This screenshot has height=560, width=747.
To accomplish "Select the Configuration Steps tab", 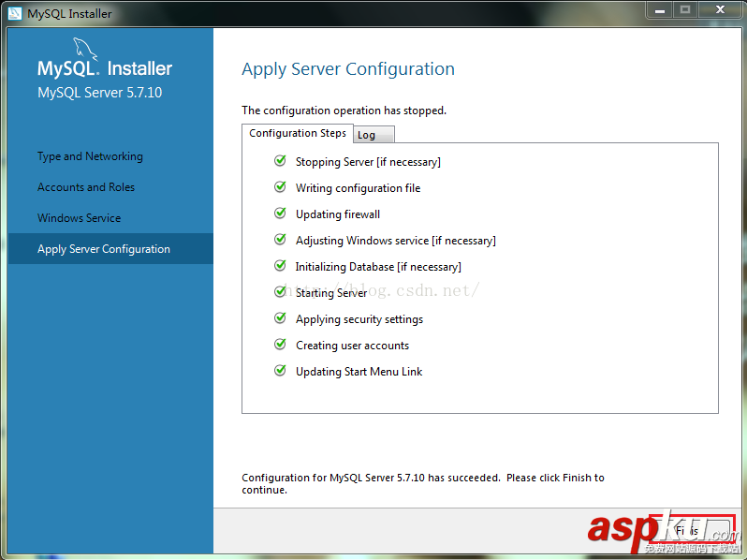I will click(298, 133).
